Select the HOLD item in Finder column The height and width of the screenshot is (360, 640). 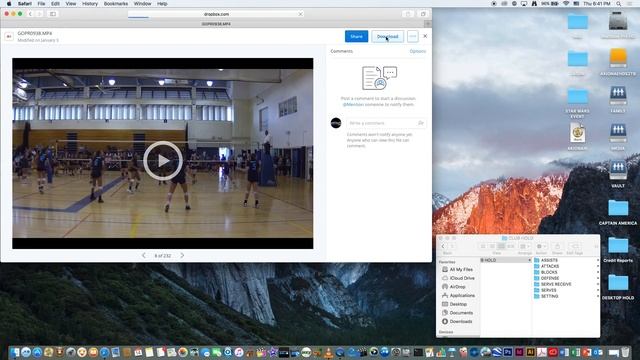(x=506, y=260)
